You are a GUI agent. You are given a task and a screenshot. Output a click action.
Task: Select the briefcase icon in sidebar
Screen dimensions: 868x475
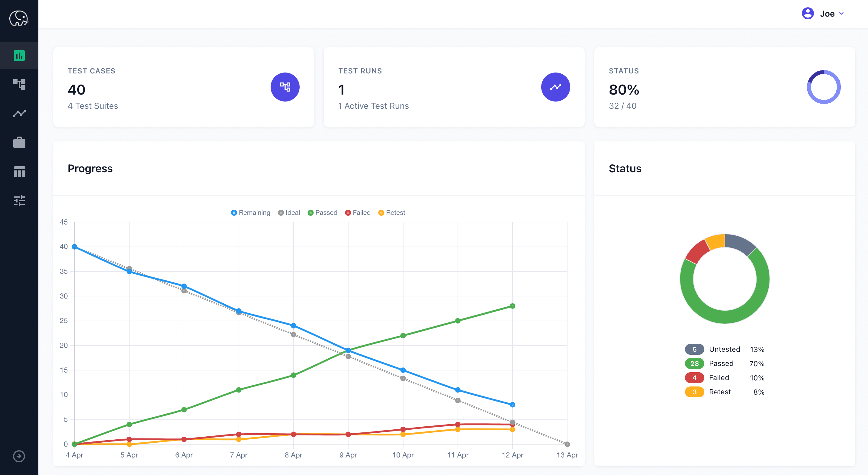pyautogui.click(x=19, y=142)
